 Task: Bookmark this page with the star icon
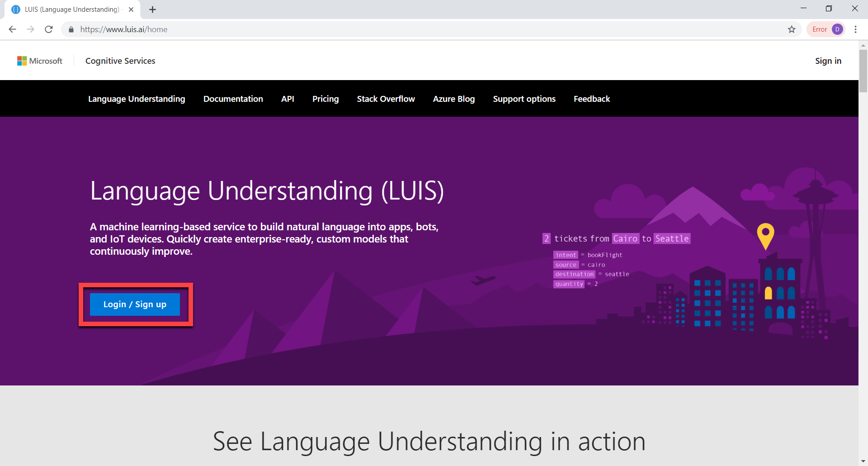(792, 29)
